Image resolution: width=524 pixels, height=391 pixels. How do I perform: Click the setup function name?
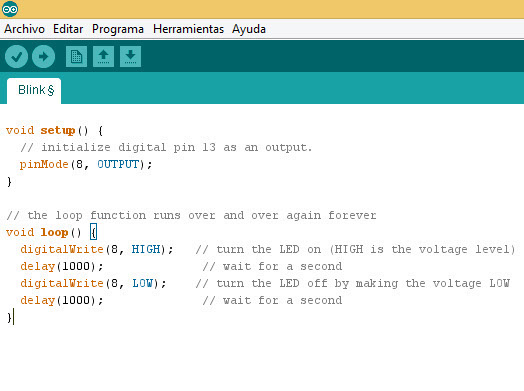coord(57,130)
